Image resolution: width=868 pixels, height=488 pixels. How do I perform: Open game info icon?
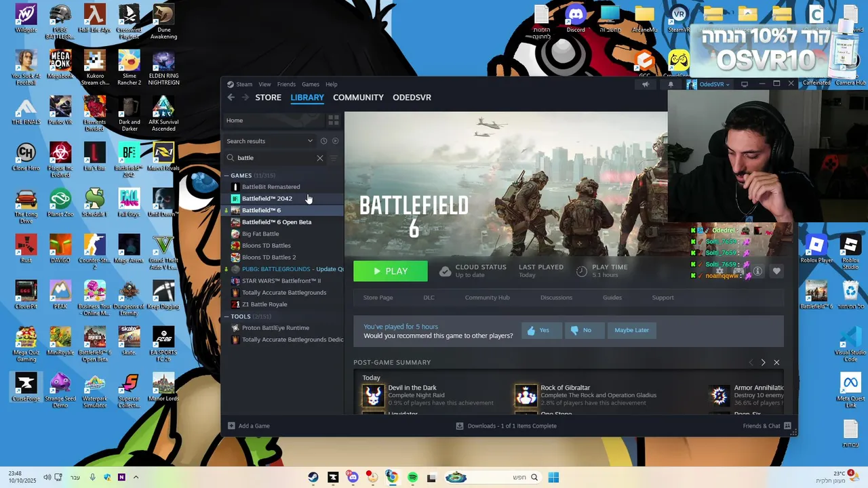coord(757,271)
